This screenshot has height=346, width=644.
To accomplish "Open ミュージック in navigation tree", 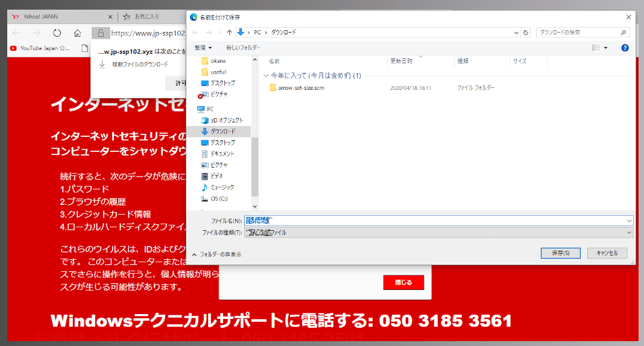I will [x=218, y=187].
